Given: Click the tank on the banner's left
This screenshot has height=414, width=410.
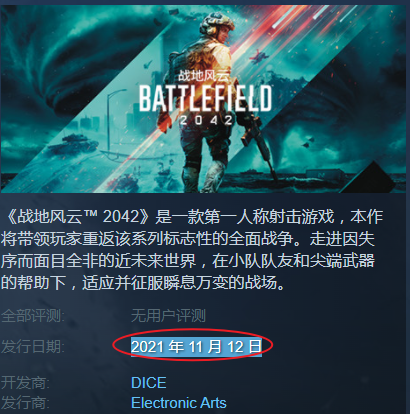Looking at the screenshot, I should (79, 143).
